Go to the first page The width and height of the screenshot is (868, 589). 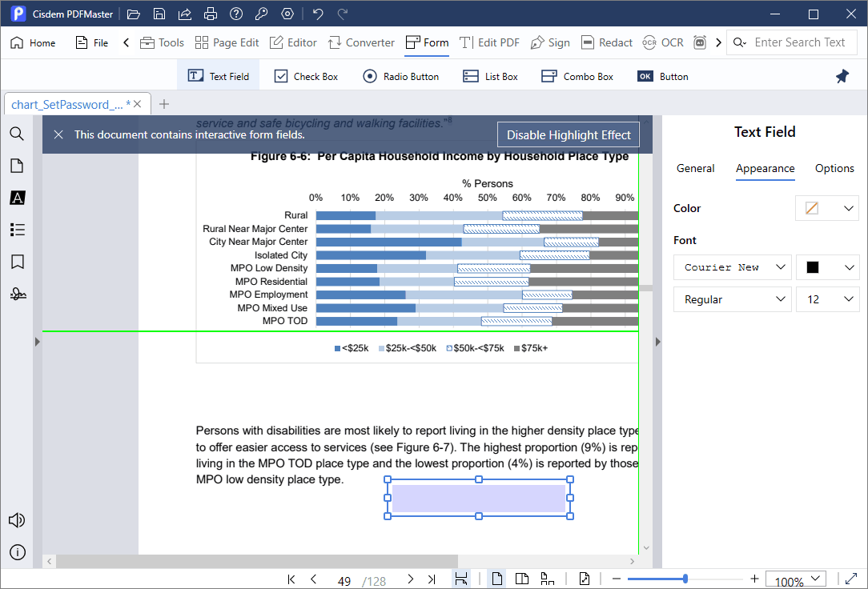(291, 579)
